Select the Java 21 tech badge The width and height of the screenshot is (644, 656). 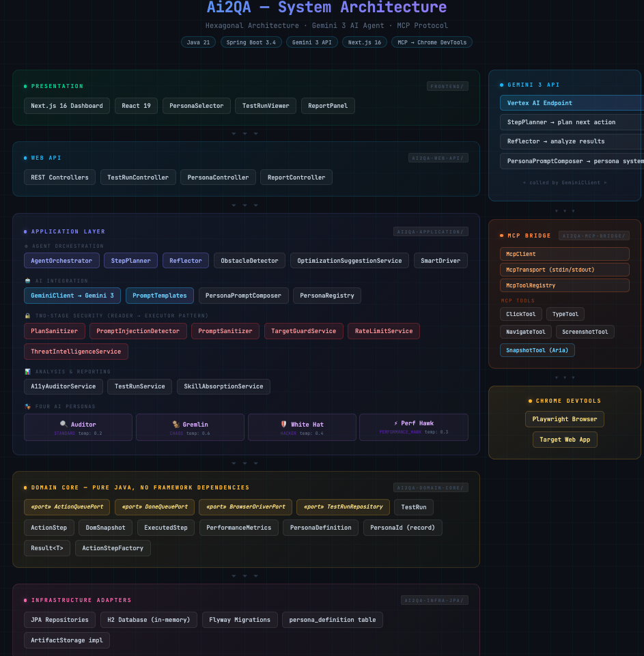click(x=198, y=42)
